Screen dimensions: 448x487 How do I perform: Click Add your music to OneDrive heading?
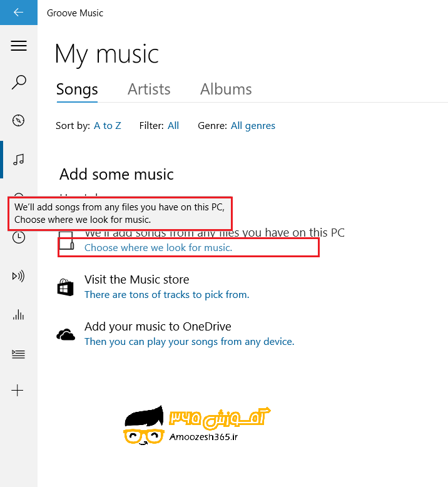[x=158, y=326]
